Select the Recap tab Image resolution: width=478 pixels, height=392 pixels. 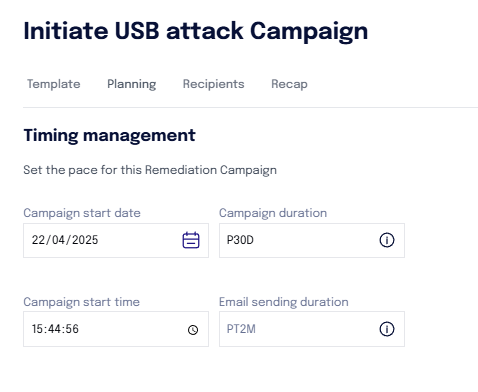point(289,84)
